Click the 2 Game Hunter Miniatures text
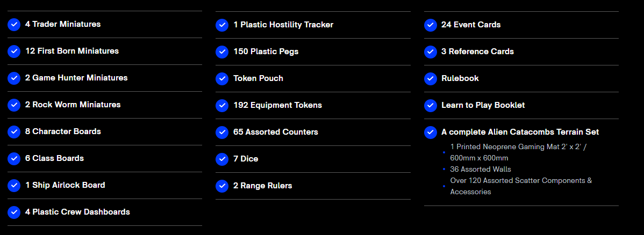The height and width of the screenshot is (235, 644). 76,78
